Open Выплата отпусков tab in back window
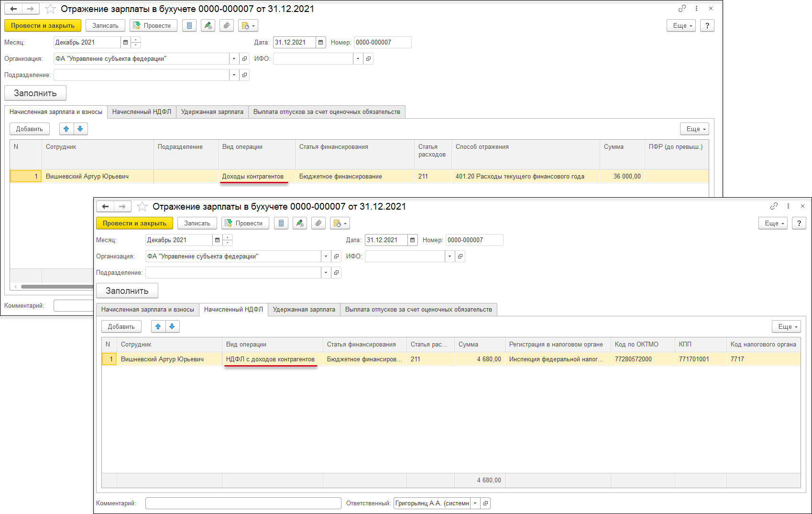Viewport: 812px width, 514px height. point(327,112)
